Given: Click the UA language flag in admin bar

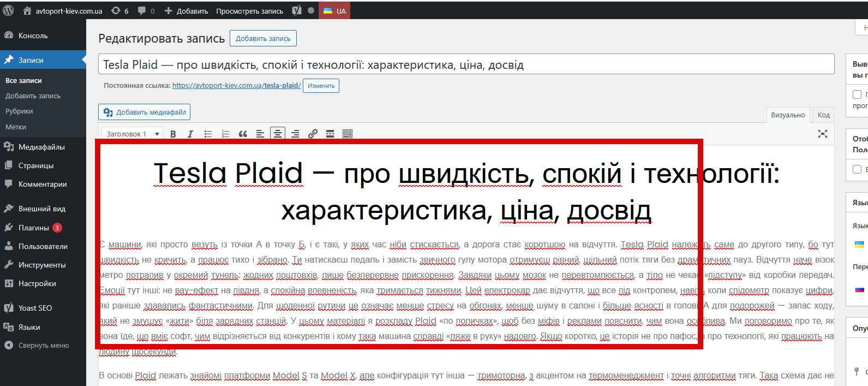Looking at the screenshot, I should point(334,11).
